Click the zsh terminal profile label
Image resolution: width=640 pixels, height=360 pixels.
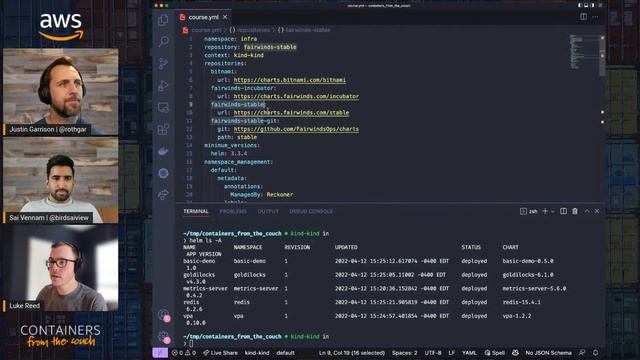pyautogui.click(x=529, y=211)
